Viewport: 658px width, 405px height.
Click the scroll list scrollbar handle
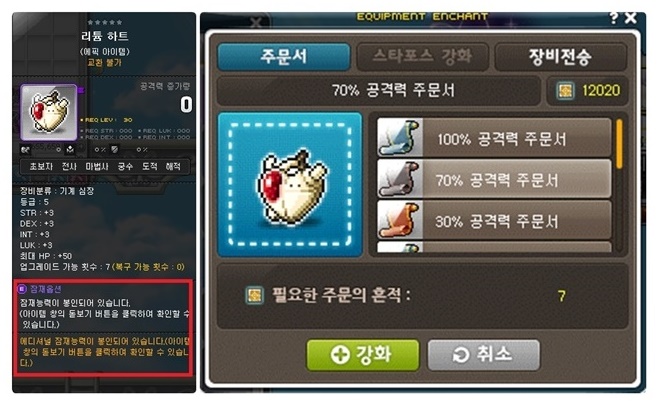619,144
